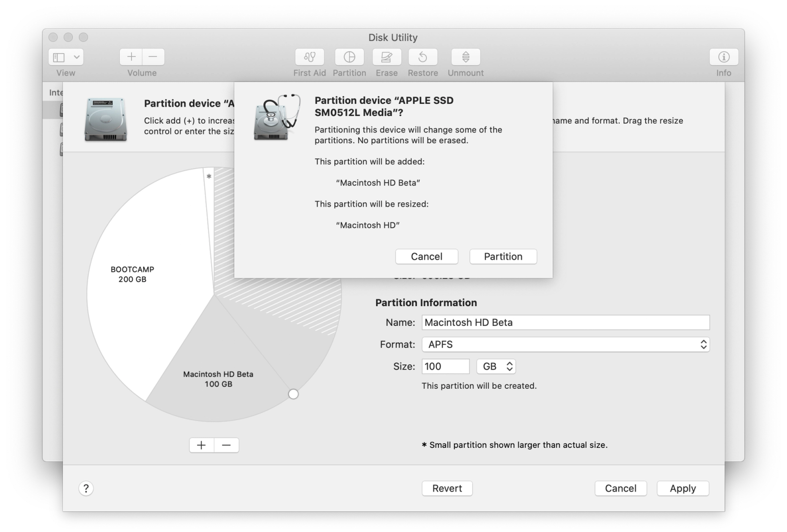787x532 pixels.
Task: Run First Aid from the toolbar
Action: [309, 57]
